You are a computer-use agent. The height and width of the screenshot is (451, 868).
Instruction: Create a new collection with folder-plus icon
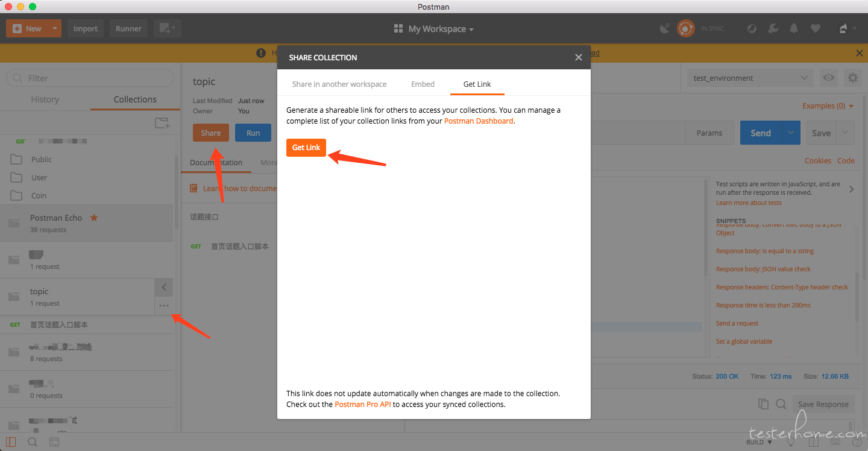162,123
